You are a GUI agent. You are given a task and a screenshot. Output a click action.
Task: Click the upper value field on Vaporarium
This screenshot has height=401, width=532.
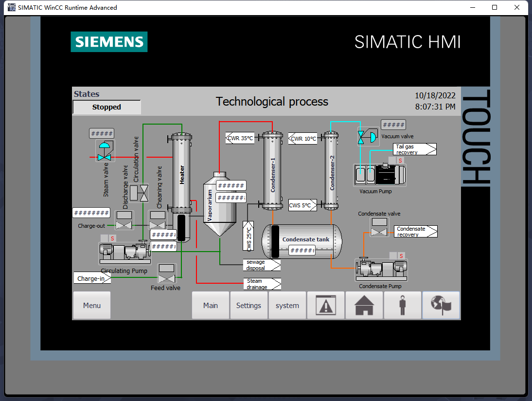point(231,186)
